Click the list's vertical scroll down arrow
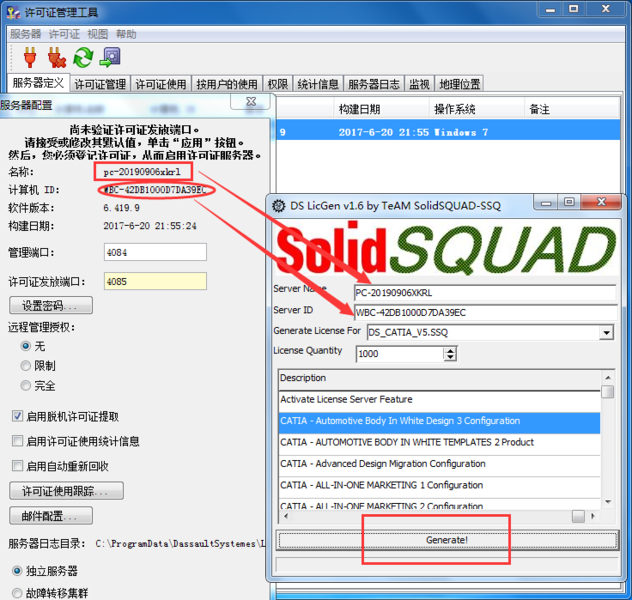This screenshot has width=632, height=600. point(608,502)
